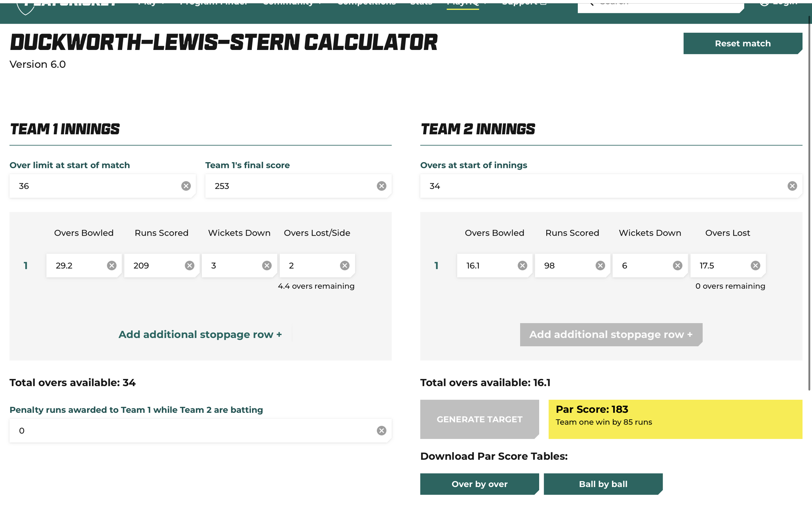Click the page vertical scrollbar

tap(809, 204)
